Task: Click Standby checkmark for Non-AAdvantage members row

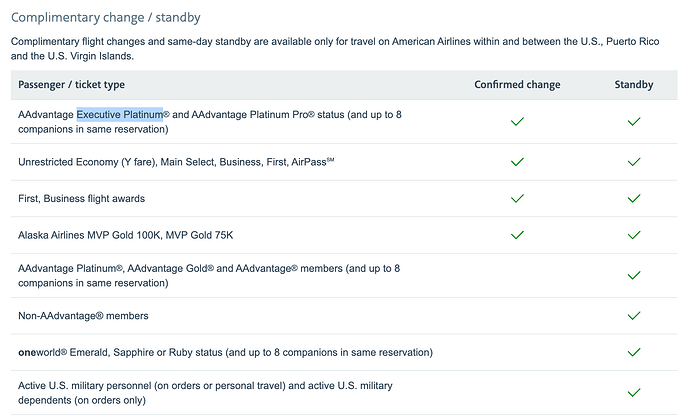Action: tap(633, 315)
